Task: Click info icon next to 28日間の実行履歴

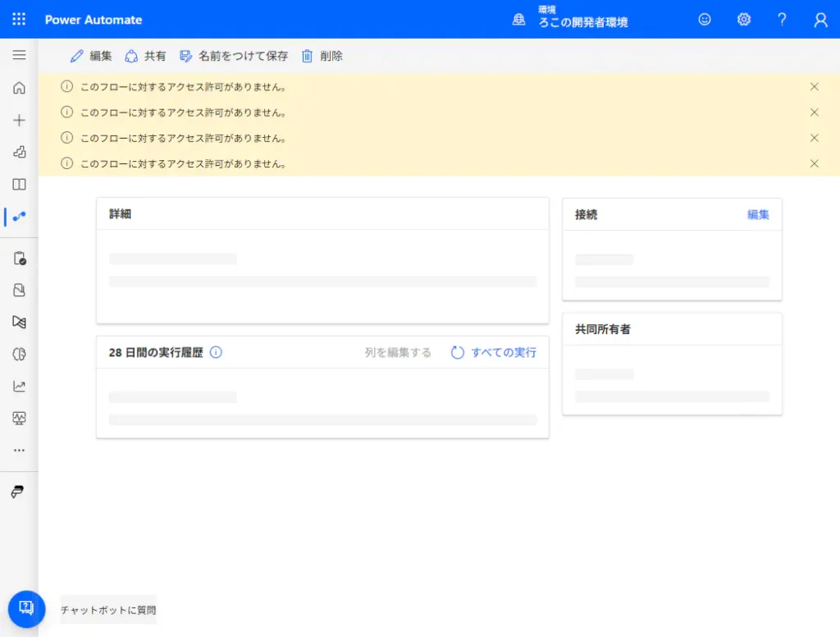Action: [x=216, y=352]
